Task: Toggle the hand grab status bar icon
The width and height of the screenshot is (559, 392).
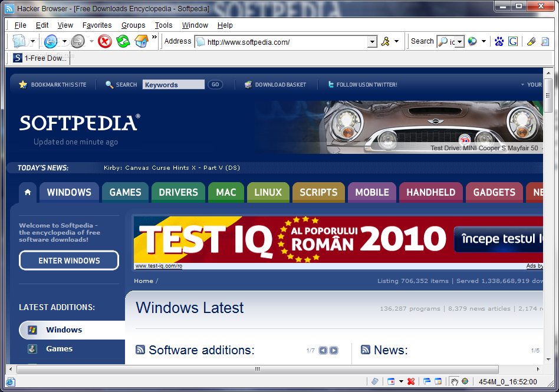Action: point(454,381)
